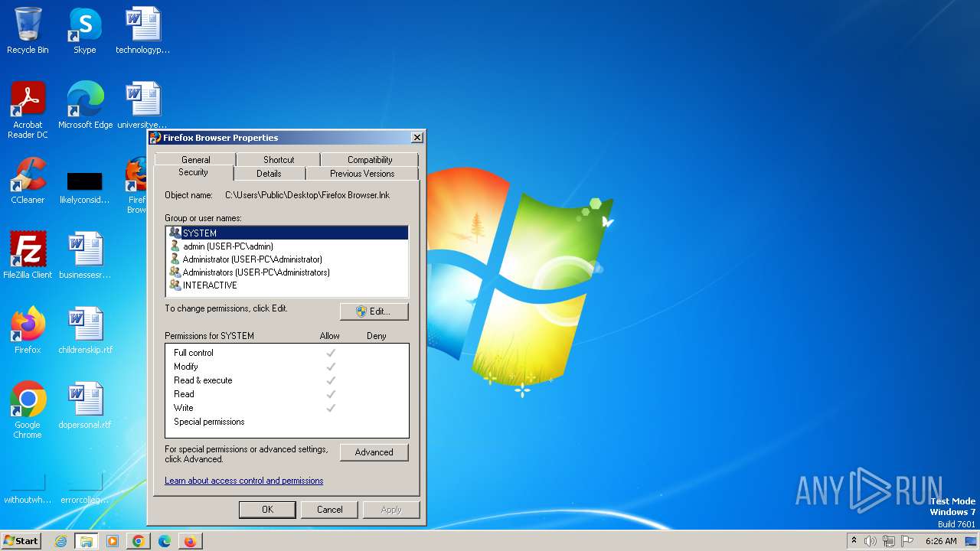This screenshot has height=551, width=980.
Task: Switch to the Compatibility tab
Action: 370,160
